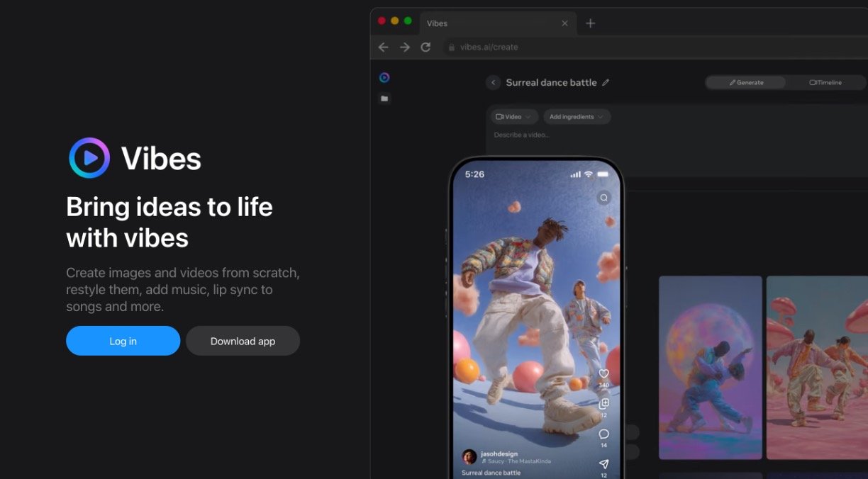Select the mushroom dancers thumbnail

(x=817, y=368)
